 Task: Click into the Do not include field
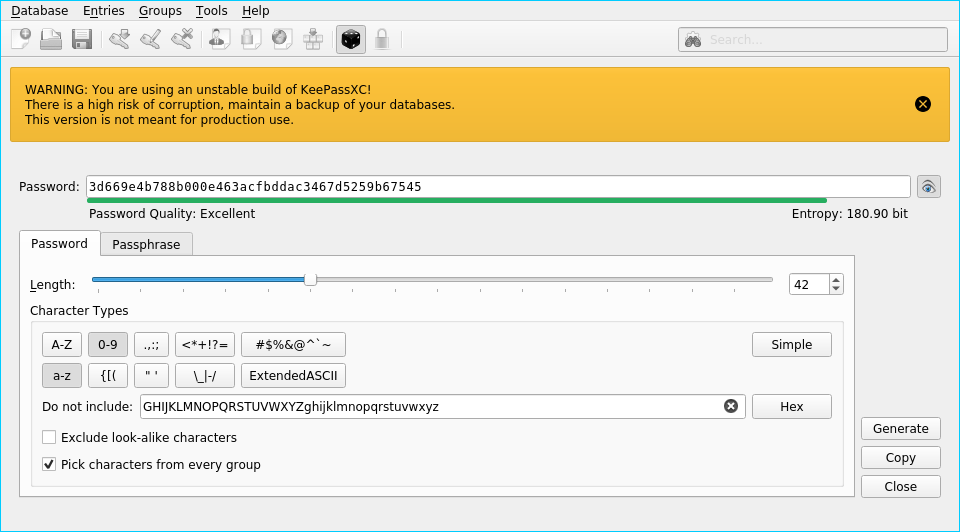[x=443, y=406]
